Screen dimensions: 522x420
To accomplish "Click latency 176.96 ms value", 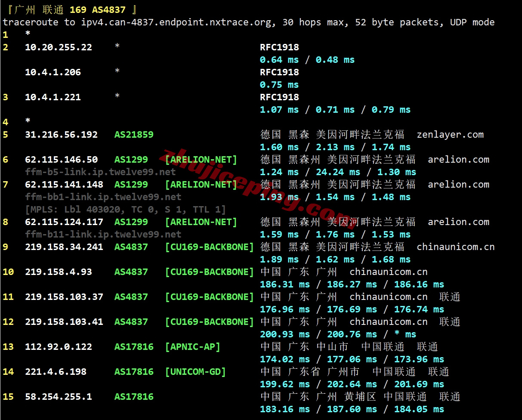I will coord(285,309).
